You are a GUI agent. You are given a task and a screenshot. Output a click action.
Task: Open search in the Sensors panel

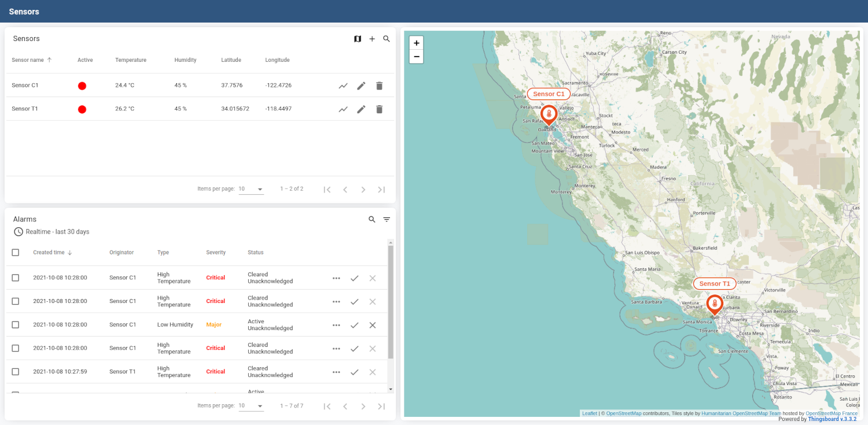click(387, 39)
